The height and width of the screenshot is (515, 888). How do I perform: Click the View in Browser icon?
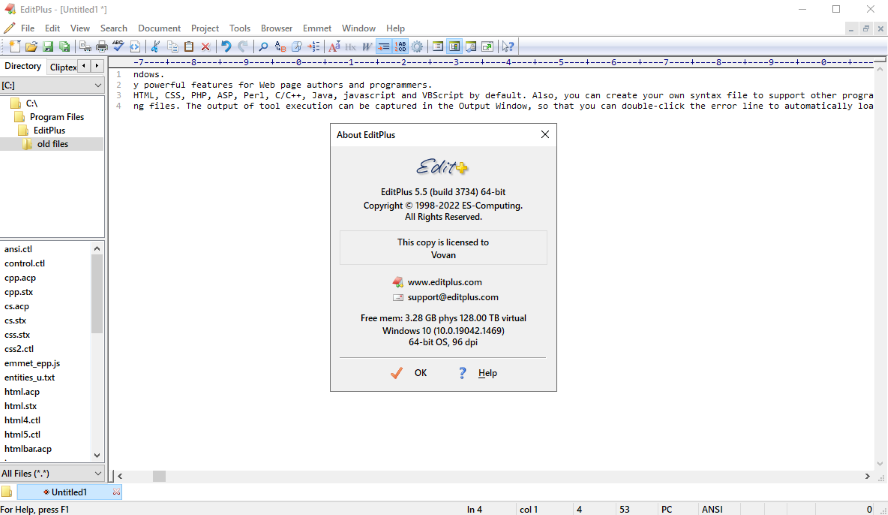[135, 46]
